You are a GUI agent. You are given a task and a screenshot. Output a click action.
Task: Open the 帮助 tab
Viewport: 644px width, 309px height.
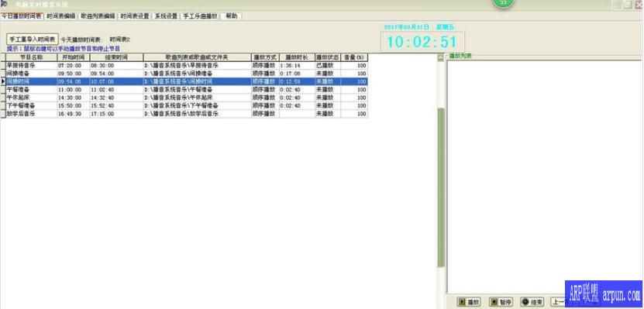pyautogui.click(x=231, y=16)
